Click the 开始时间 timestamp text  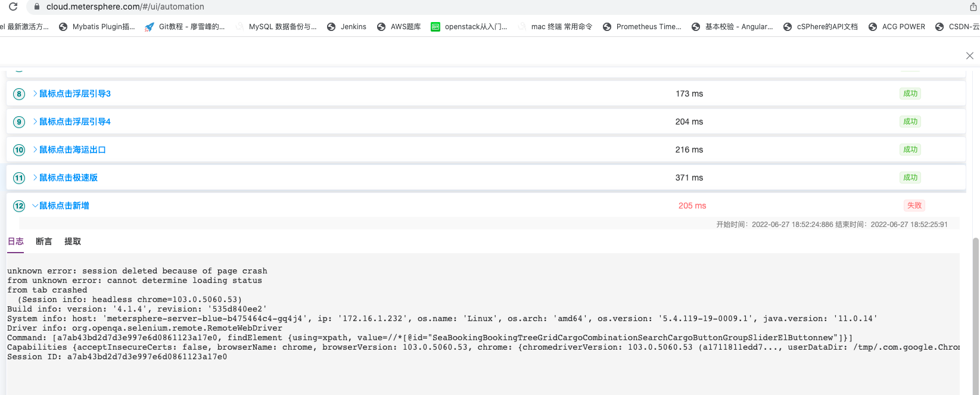pyautogui.click(x=774, y=225)
